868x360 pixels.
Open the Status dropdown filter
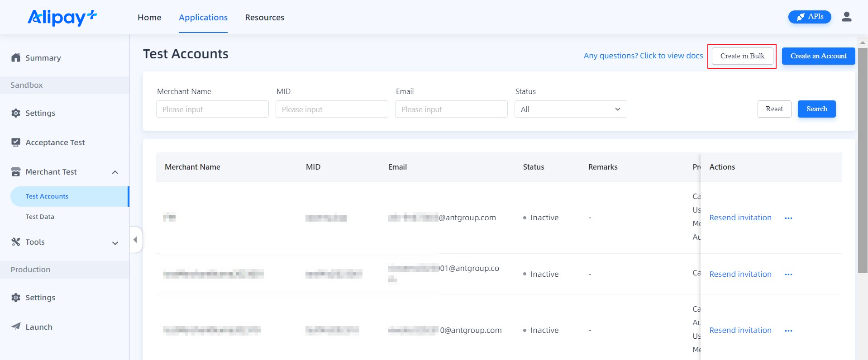570,109
